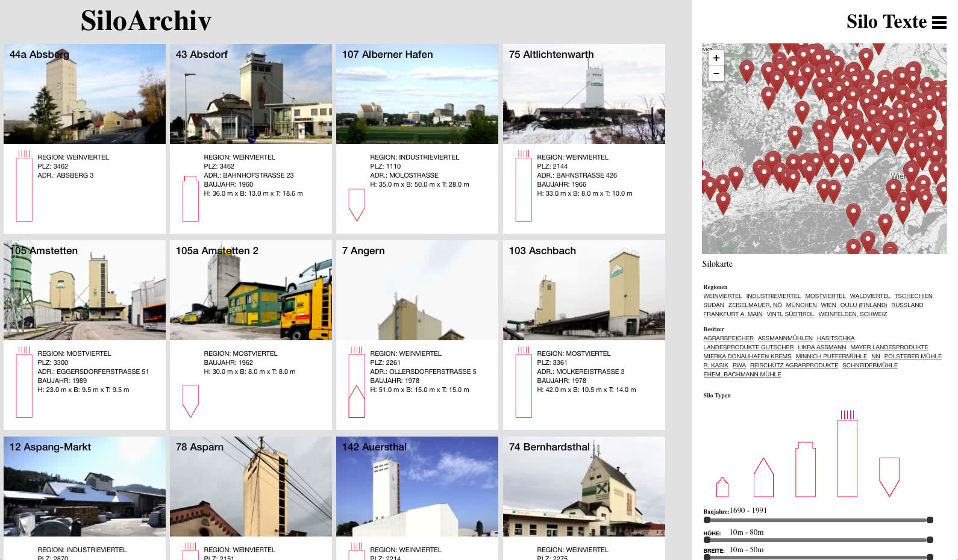This screenshot has height=560, width=958.
Task: Go to the SiloArchiv home title
Action: (146, 21)
